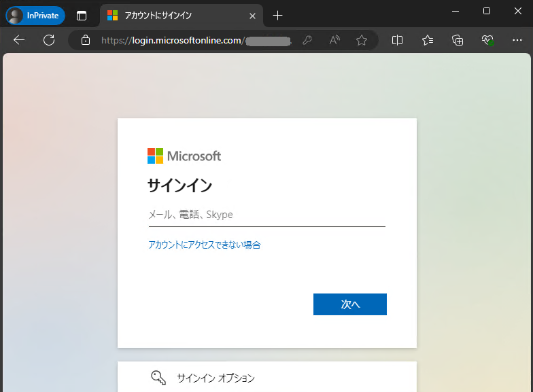This screenshot has width=533, height=392.
Task: Refresh the page
Action: [x=49, y=41]
